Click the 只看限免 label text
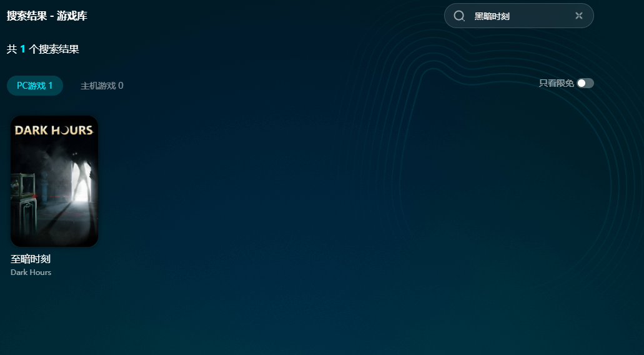644x355 pixels. (556, 83)
